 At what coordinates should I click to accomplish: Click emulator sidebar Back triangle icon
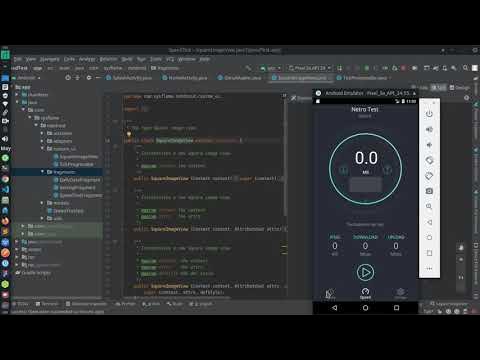pos(429,222)
